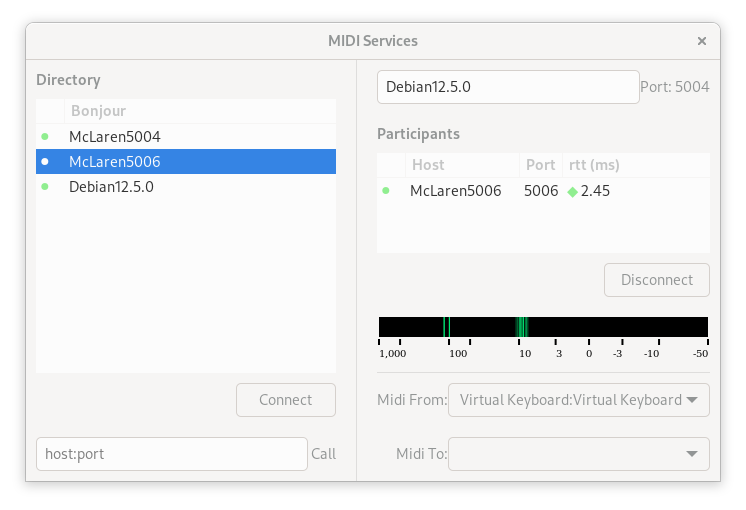
Task: Click the white status dot beside McLaren5006
Action: pos(45,162)
